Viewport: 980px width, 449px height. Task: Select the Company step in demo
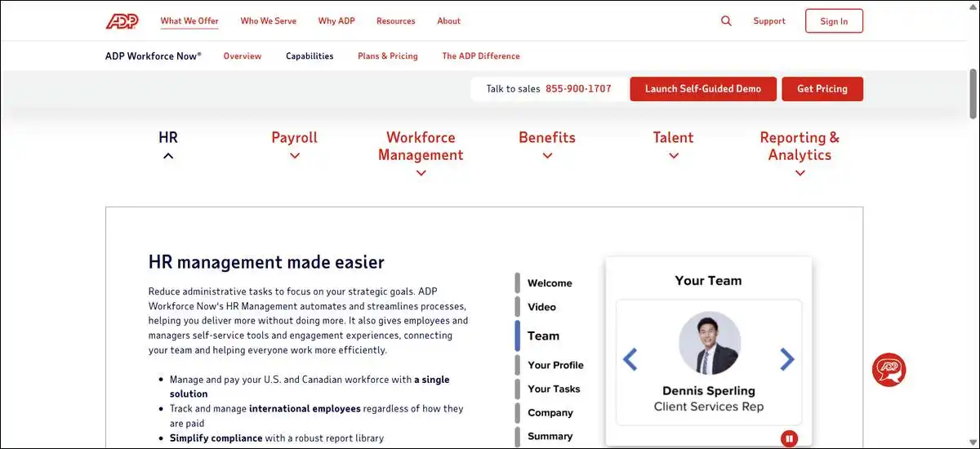[x=550, y=412]
